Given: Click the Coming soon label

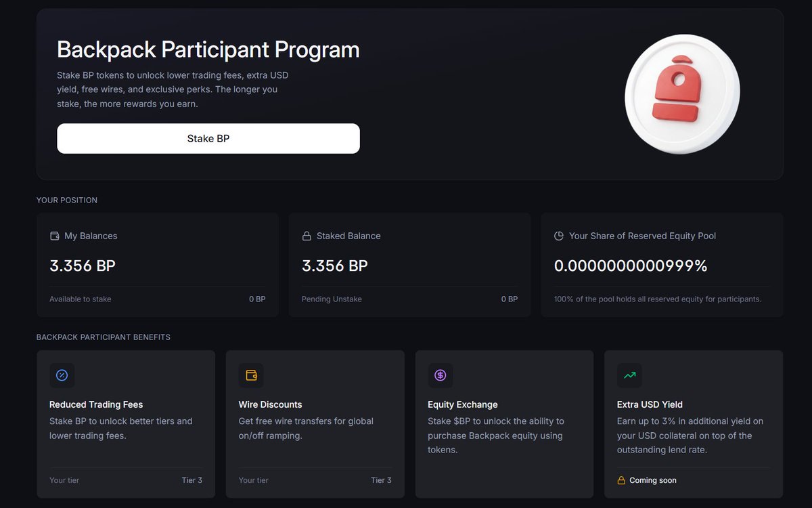Looking at the screenshot, I should (653, 480).
